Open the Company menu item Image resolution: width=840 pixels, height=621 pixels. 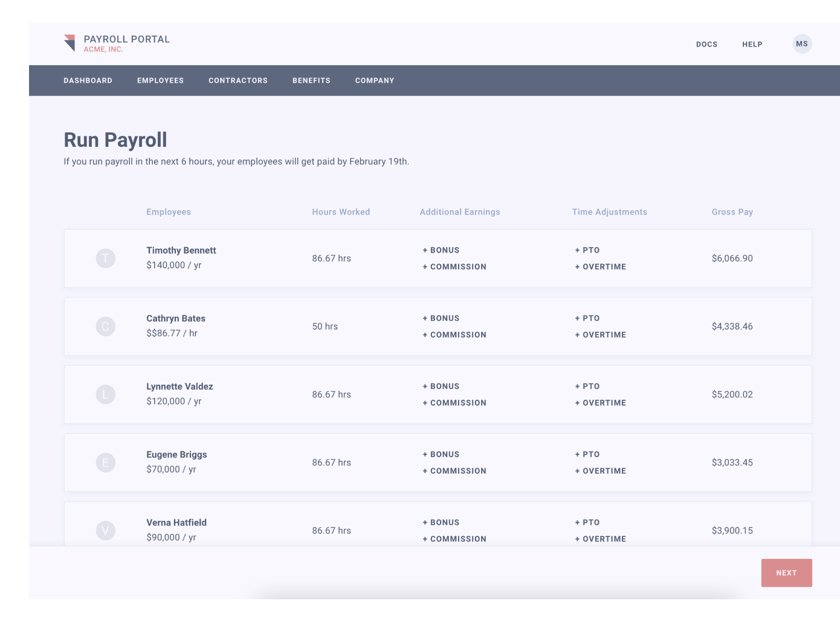[374, 80]
